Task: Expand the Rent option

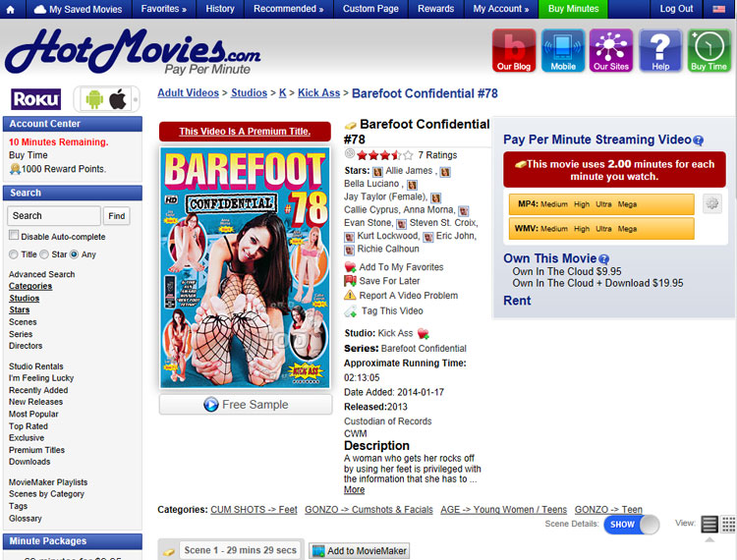Action: click(517, 301)
